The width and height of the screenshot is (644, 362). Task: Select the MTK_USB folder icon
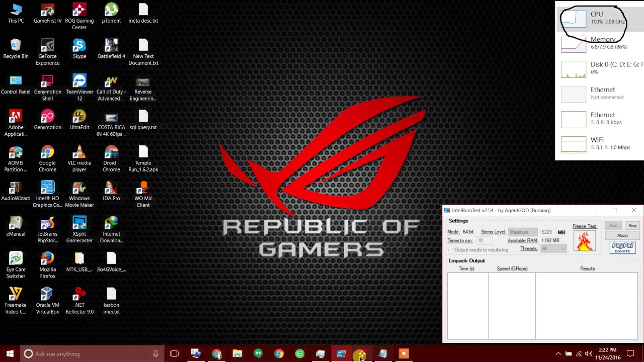[79, 262]
